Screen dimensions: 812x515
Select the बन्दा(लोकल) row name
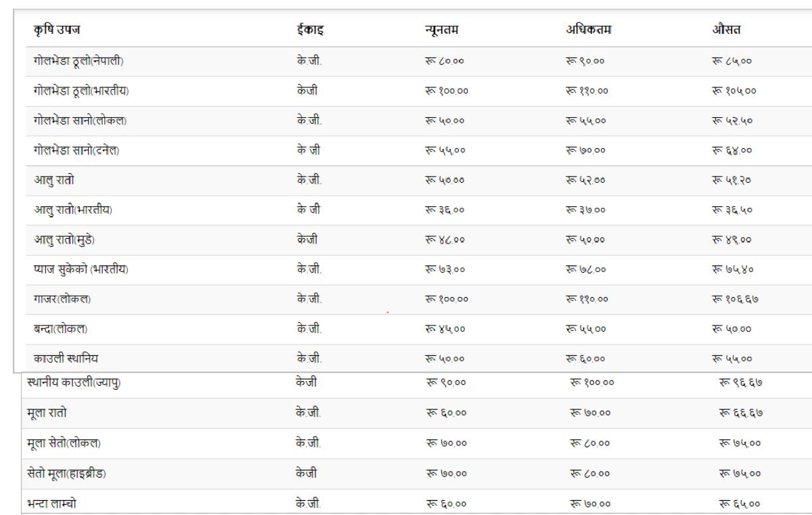pyautogui.click(x=60, y=330)
